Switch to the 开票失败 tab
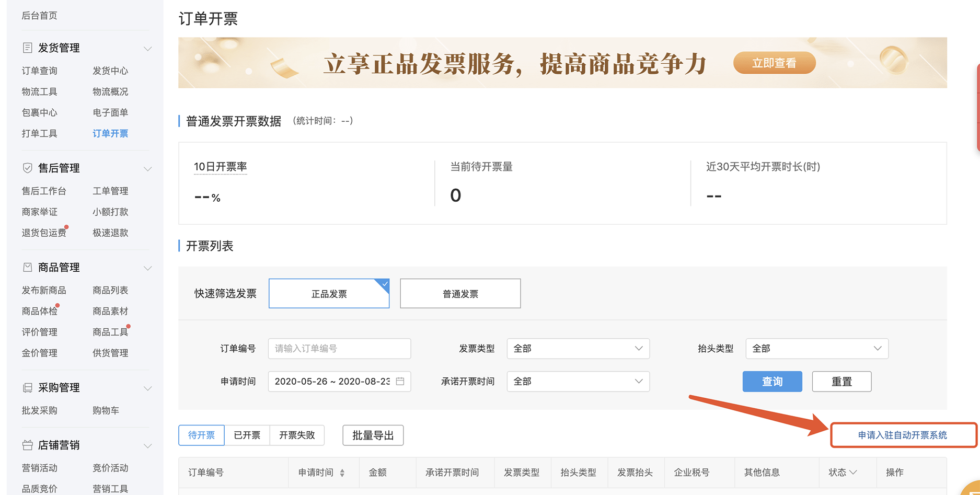 [x=297, y=435]
